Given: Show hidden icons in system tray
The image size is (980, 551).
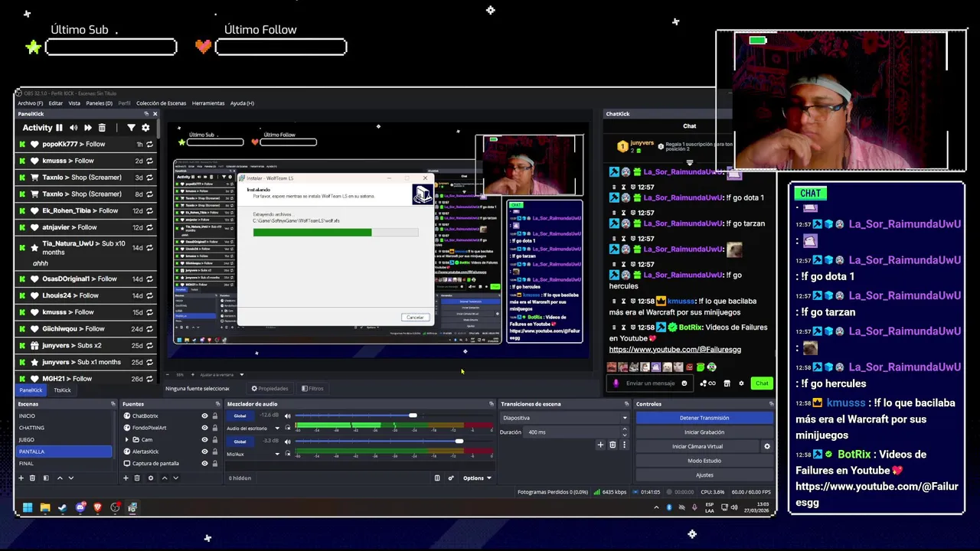Looking at the screenshot, I should pos(656,507).
